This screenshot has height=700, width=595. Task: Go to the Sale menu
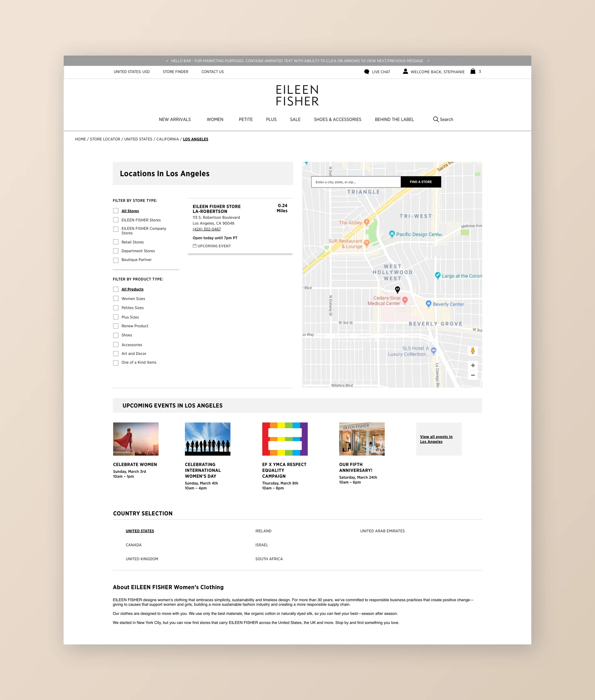click(295, 119)
